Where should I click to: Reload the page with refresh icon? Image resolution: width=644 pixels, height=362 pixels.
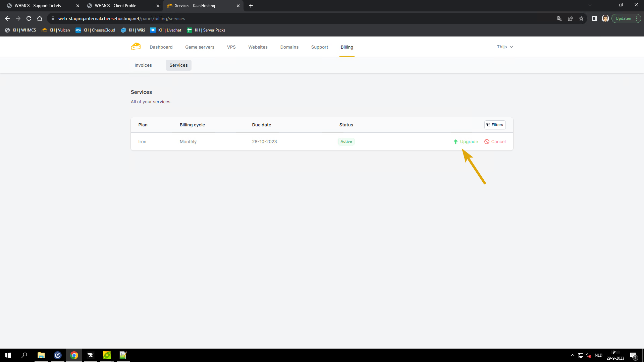[29, 18]
